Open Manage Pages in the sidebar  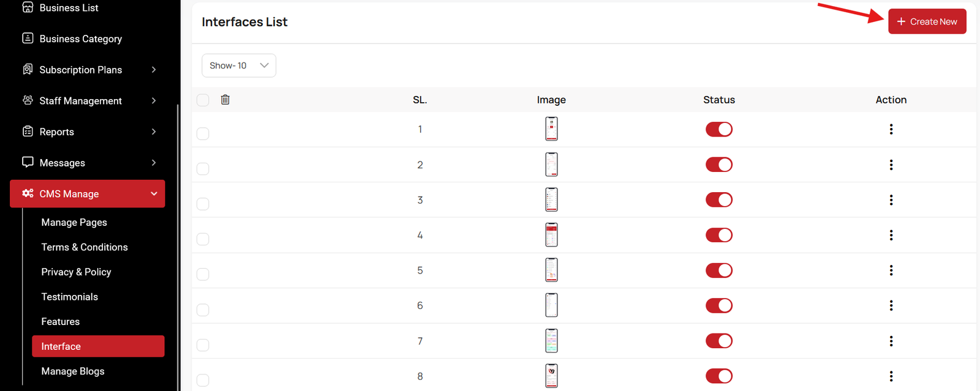coord(74,222)
